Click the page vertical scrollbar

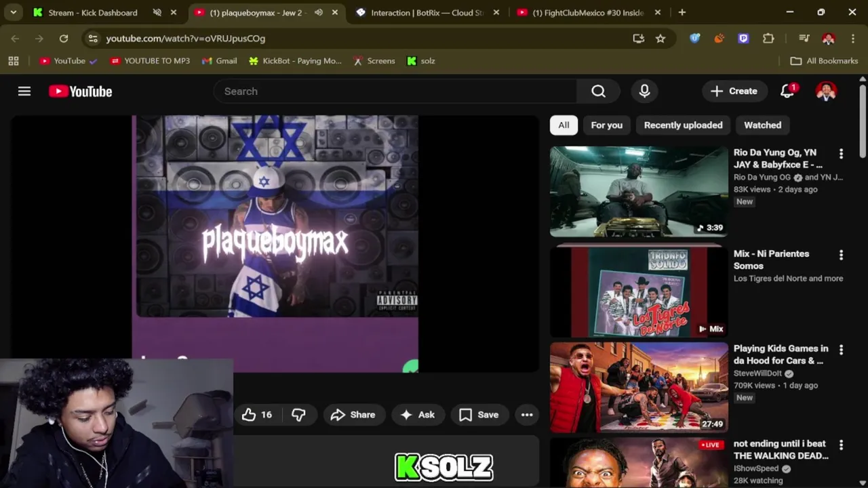[863, 122]
